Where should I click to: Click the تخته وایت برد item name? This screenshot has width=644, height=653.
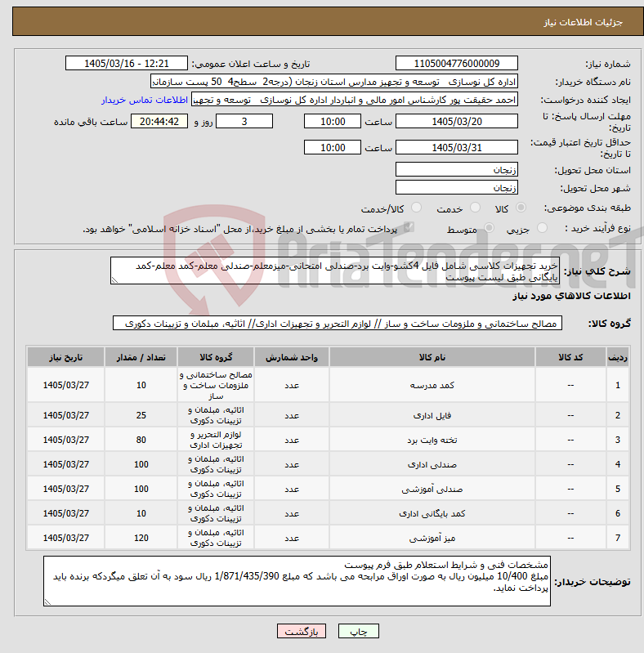pyautogui.click(x=432, y=441)
